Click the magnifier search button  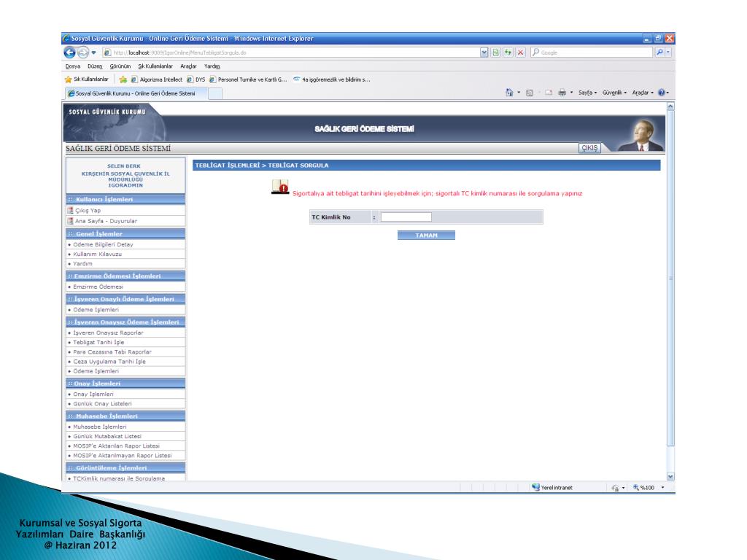click(659, 52)
